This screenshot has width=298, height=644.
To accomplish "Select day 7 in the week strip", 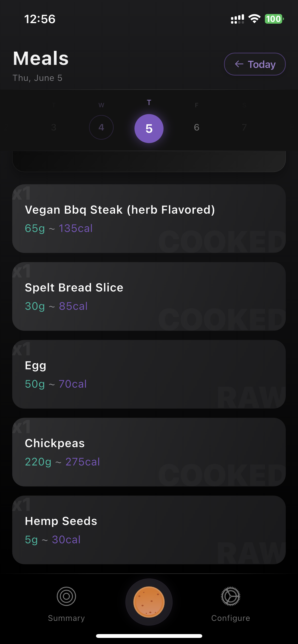I will coord(244,127).
